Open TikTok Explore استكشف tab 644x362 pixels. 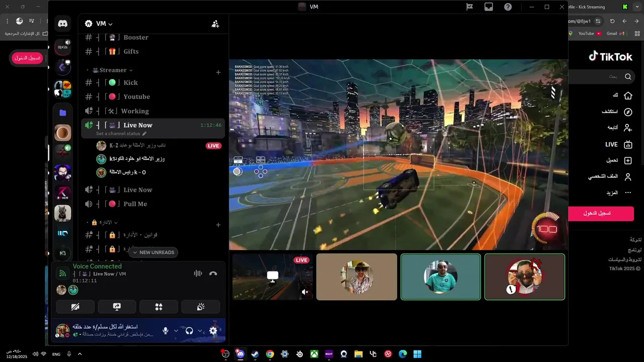pyautogui.click(x=617, y=112)
